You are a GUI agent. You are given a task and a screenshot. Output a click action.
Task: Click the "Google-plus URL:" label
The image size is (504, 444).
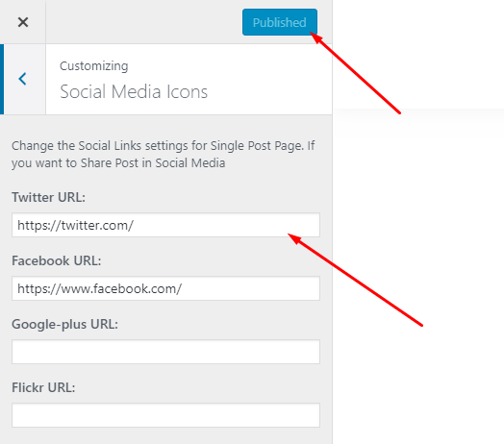point(64,324)
